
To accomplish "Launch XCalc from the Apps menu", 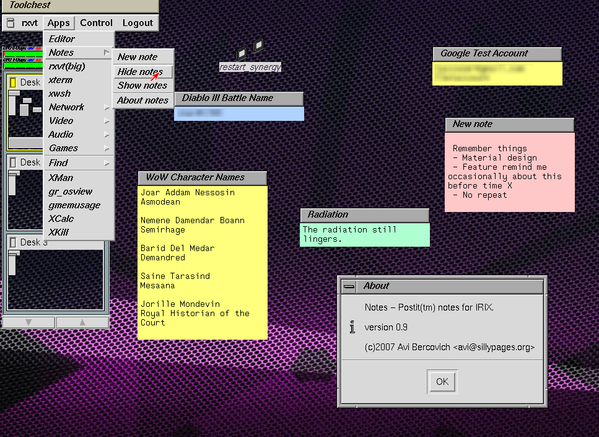I will click(x=79, y=219).
